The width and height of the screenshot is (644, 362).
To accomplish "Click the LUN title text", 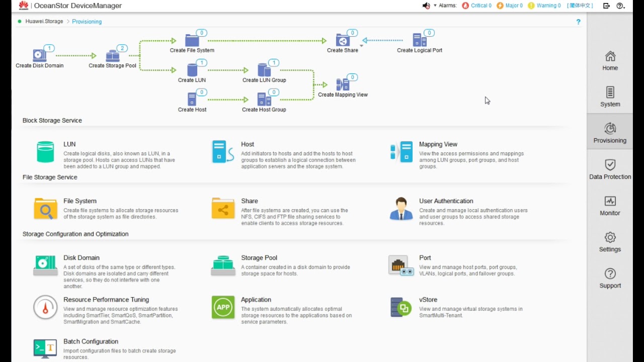I will click(x=69, y=144).
